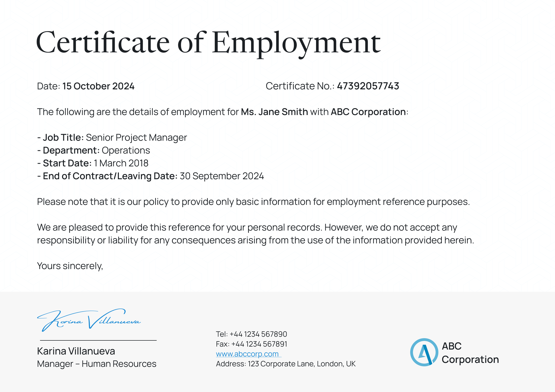Click the fax number +44 1234 567891
The width and height of the screenshot is (555, 392).
coord(252,344)
